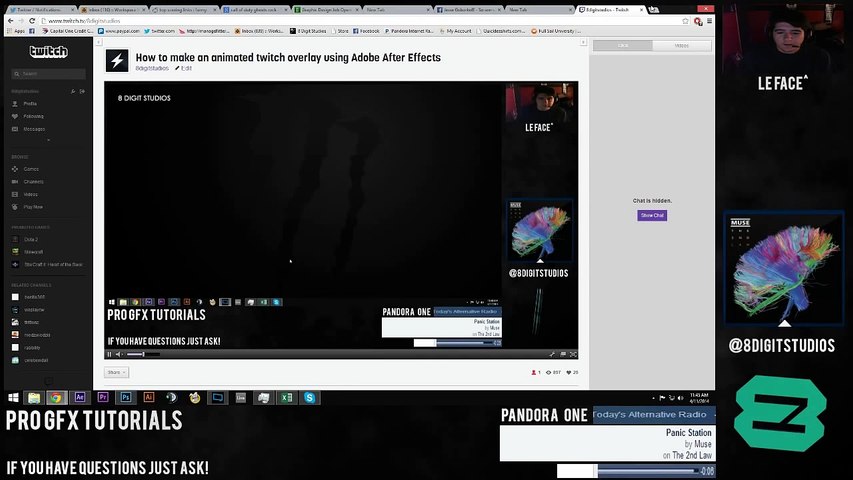The height and width of the screenshot is (480, 853).
Task: Click the volume speaker icon in the system tray
Action: click(681, 398)
